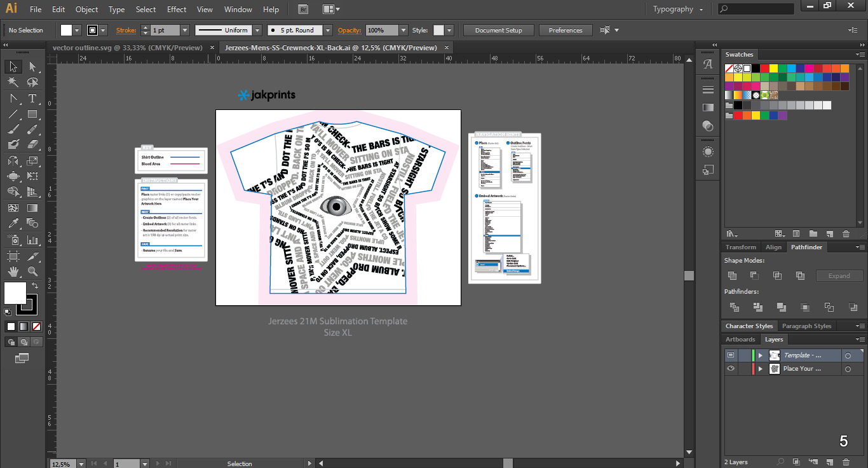Open the stroke profile Uniform dropdown
Screen dimensions: 868x468
[257, 30]
